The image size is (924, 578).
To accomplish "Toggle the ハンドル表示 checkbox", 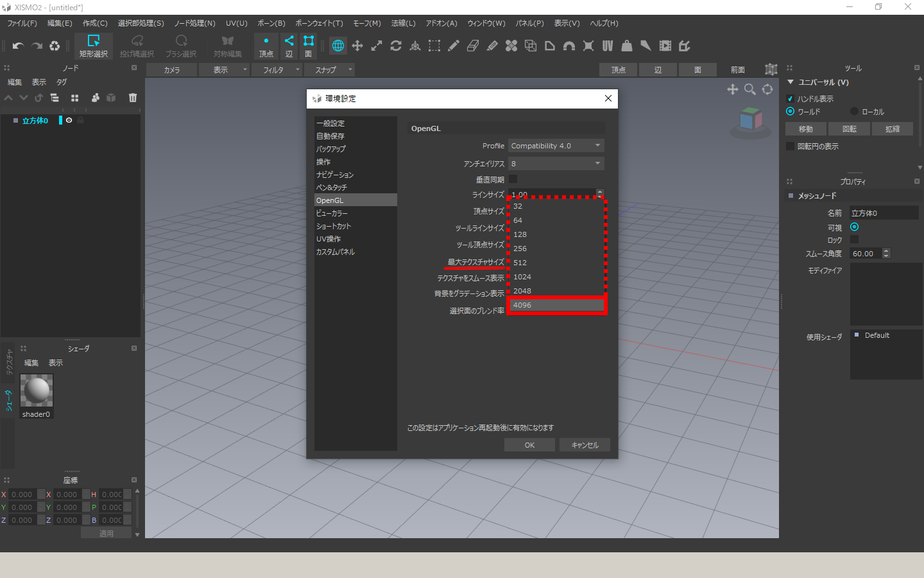I will [x=790, y=99].
